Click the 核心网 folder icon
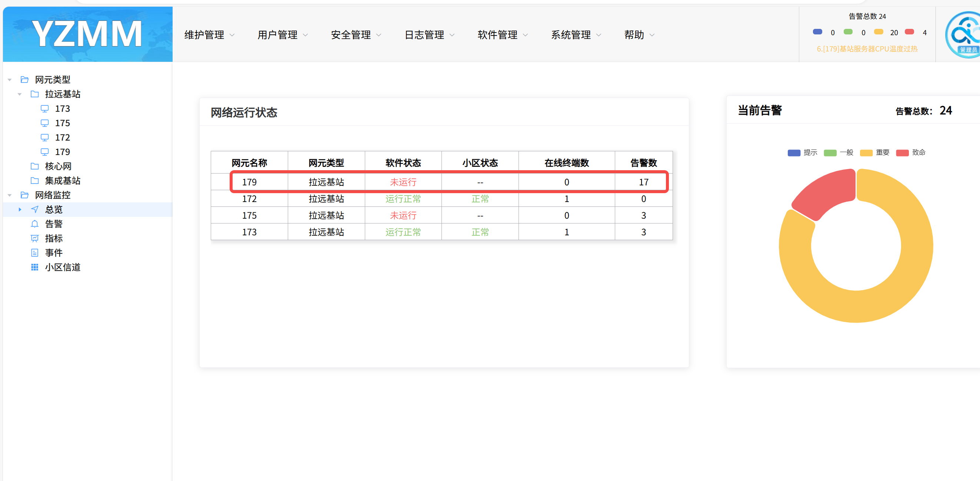The height and width of the screenshot is (481, 980). pyautogui.click(x=34, y=166)
